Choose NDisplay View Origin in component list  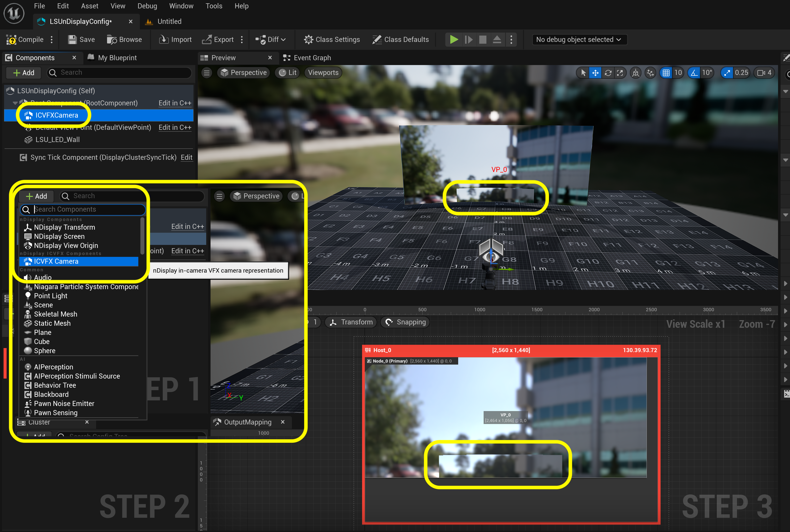pyautogui.click(x=66, y=246)
